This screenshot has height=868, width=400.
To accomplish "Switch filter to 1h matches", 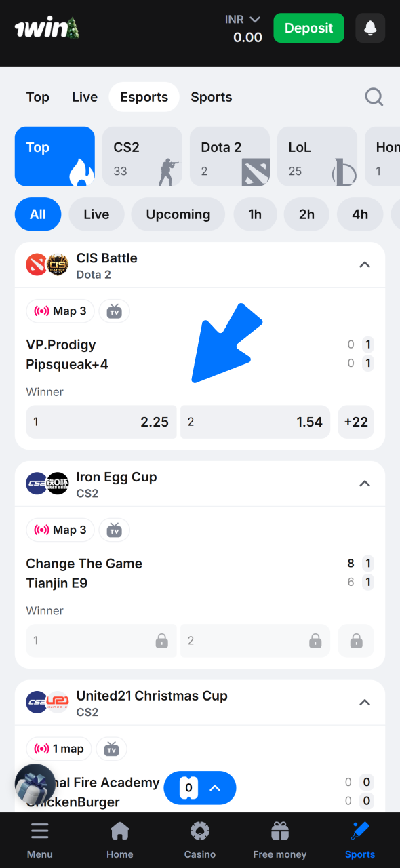I will [255, 214].
